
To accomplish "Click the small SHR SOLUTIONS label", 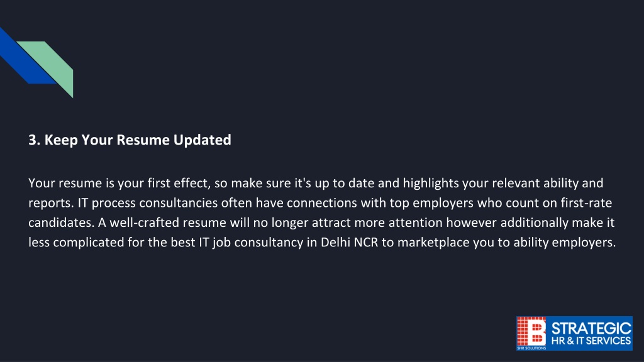I will point(531,348).
